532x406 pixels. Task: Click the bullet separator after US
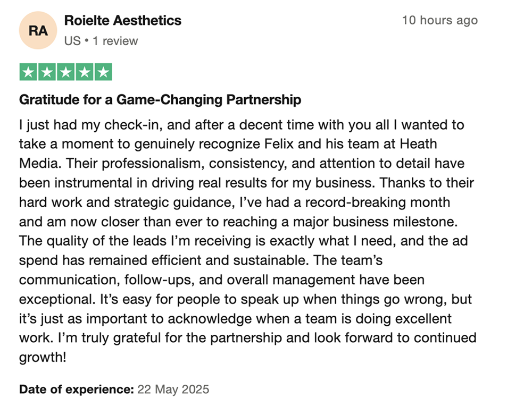coord(87,41)
